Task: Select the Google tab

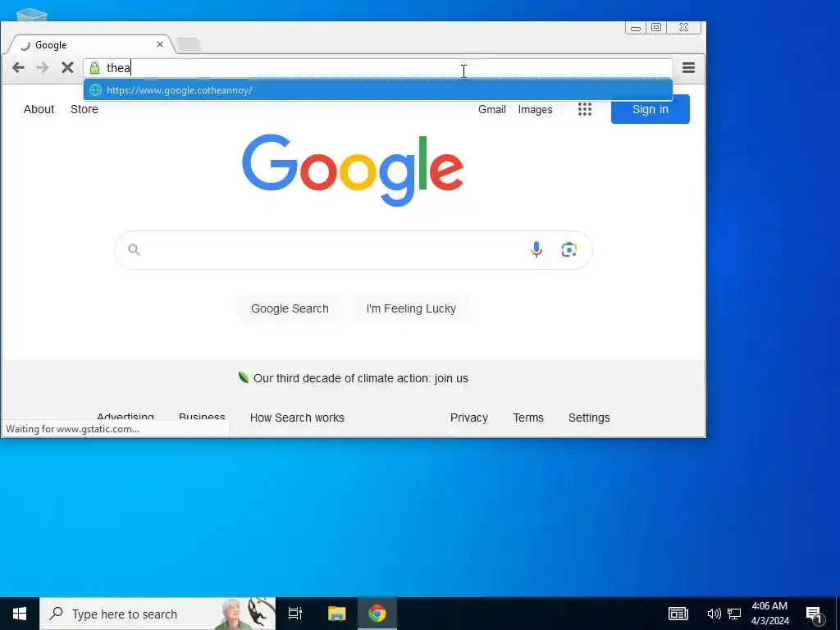Action: (89, 45)
